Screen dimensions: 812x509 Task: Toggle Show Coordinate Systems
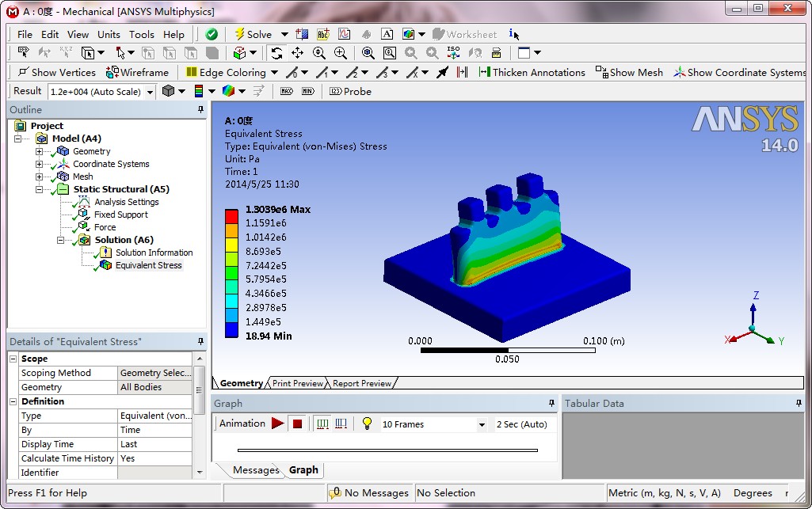(739, 72)
